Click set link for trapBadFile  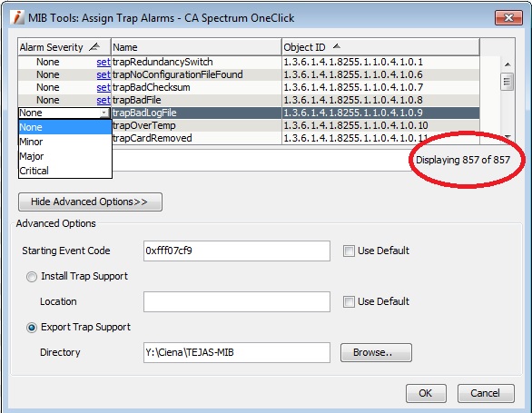(103, 100)
